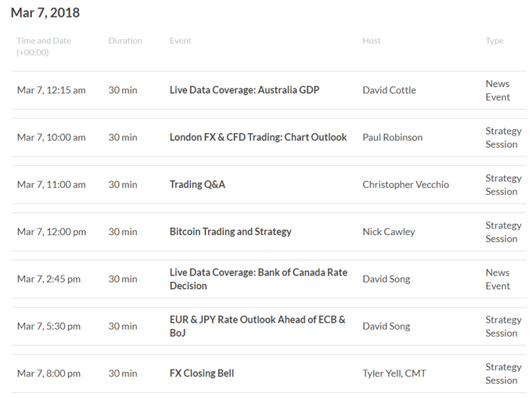532x397 pixels.
Task: Open Live Data Coverage: Australia GDP event
Action: pyautogui.click(x=244, y=90)
